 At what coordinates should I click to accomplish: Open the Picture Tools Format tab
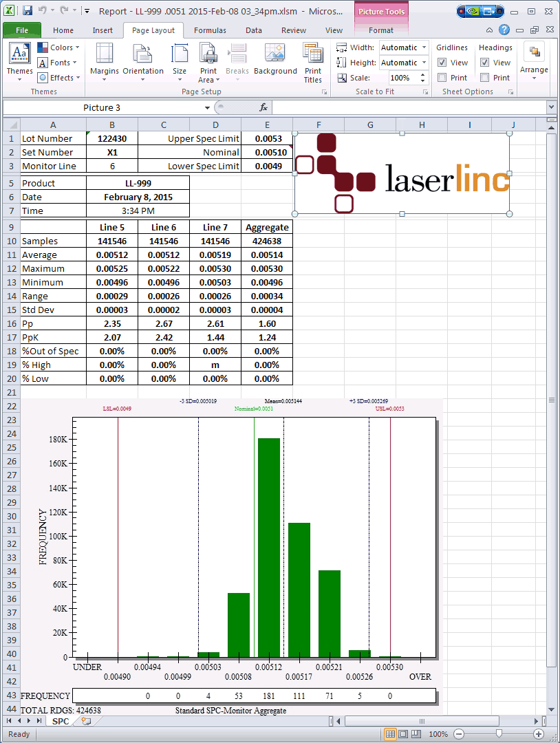[x=380, y=30]
